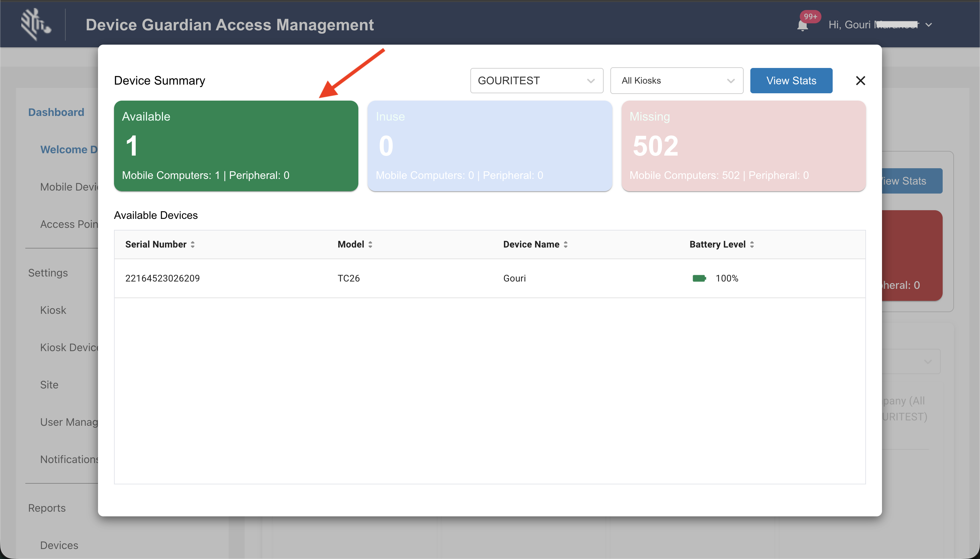The height and width of the screenshot is (559, 980).
Task: Open Dashboard in the sidebar
Action: tap(56, 112)
